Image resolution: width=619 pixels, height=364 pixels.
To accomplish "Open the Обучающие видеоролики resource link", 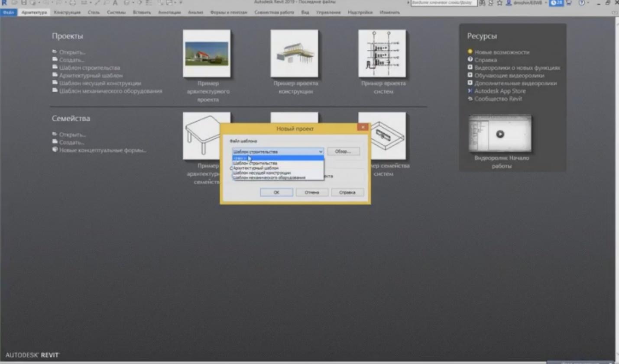I will coord(509,75).
